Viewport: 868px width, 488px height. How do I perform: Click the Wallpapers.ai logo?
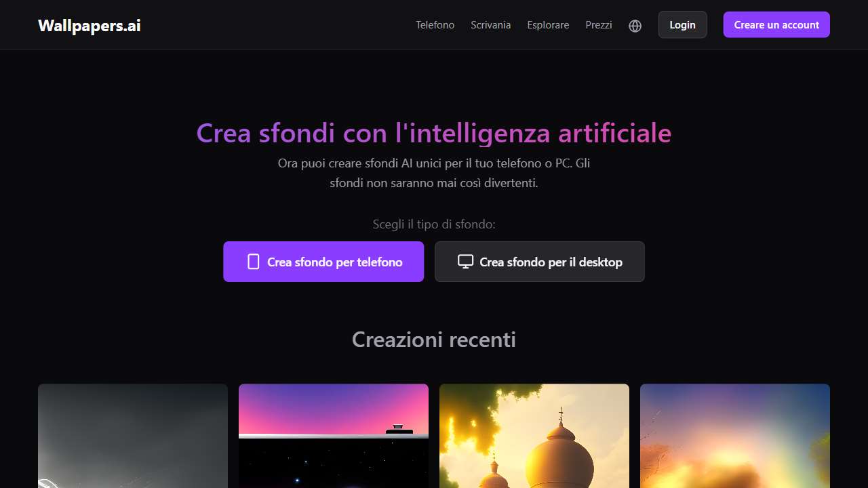point(90,25)
